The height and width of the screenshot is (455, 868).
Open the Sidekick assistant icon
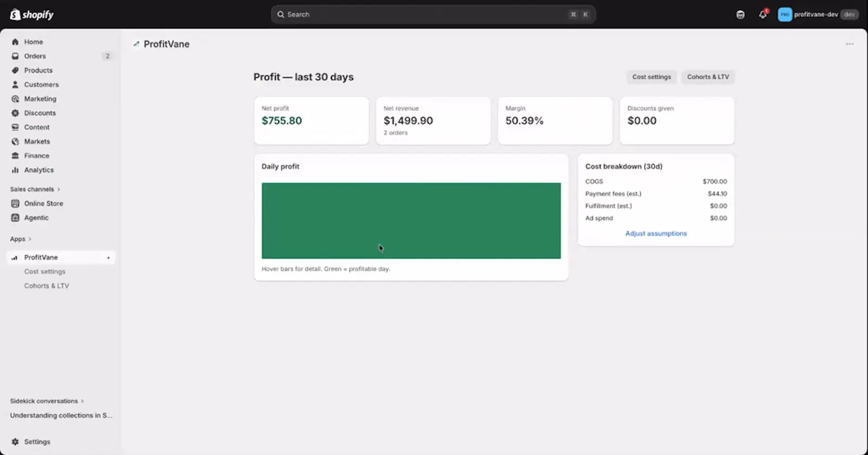tap(741, 15)
